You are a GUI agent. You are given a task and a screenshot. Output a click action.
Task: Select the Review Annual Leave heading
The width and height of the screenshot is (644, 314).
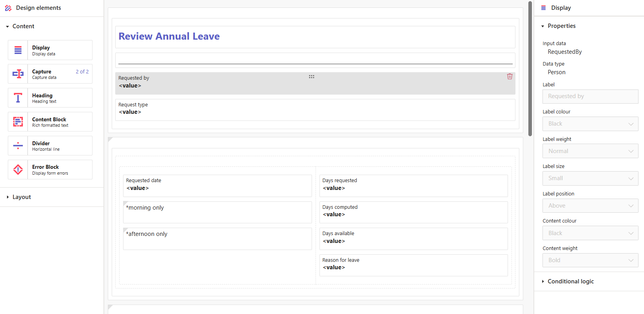169,37
